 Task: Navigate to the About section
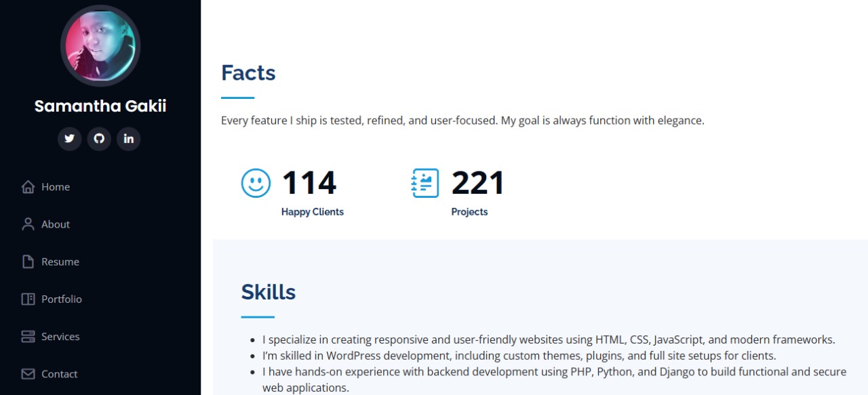pos(56,224)
